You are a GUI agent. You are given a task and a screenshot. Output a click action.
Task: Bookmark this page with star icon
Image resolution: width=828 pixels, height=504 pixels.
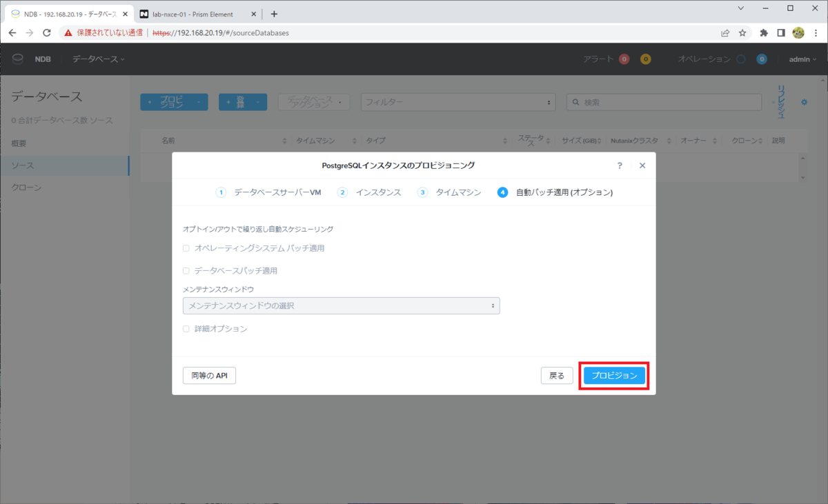pos(742,32)
